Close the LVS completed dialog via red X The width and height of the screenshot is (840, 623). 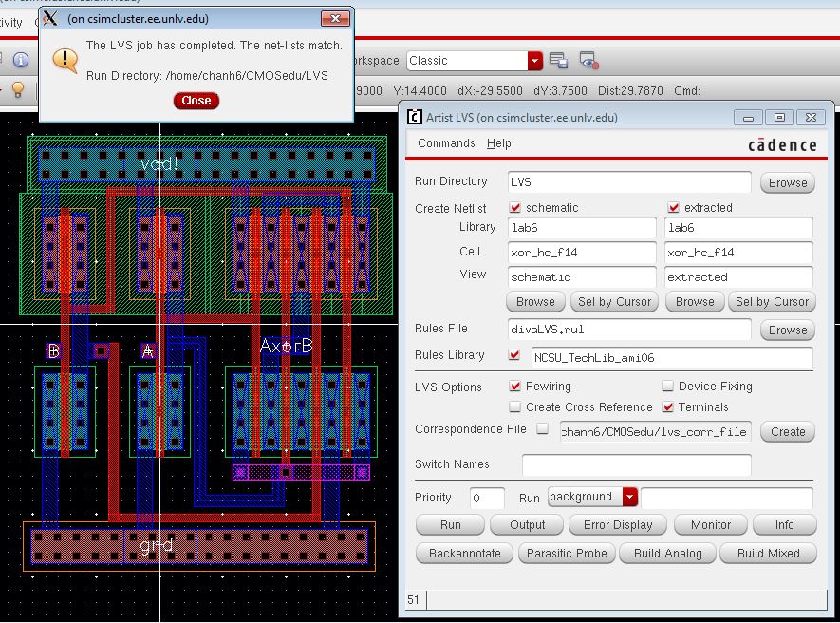click(x=335, y=18)
